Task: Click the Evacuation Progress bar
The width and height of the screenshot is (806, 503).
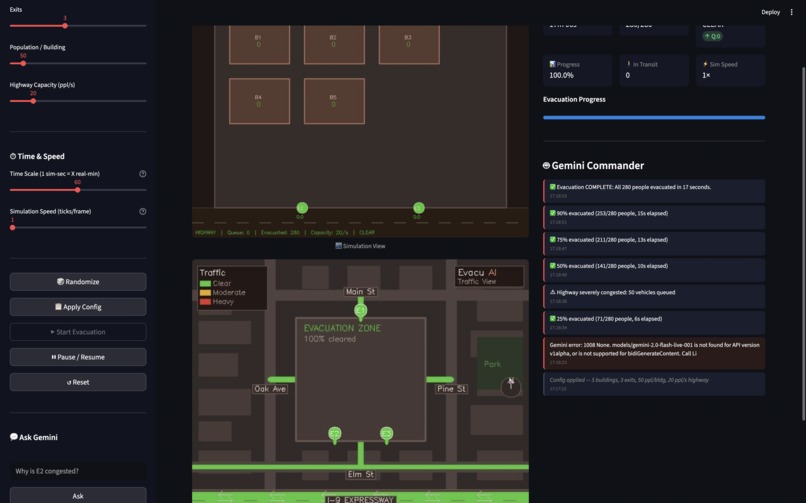Action: click(x=654, y=118)
